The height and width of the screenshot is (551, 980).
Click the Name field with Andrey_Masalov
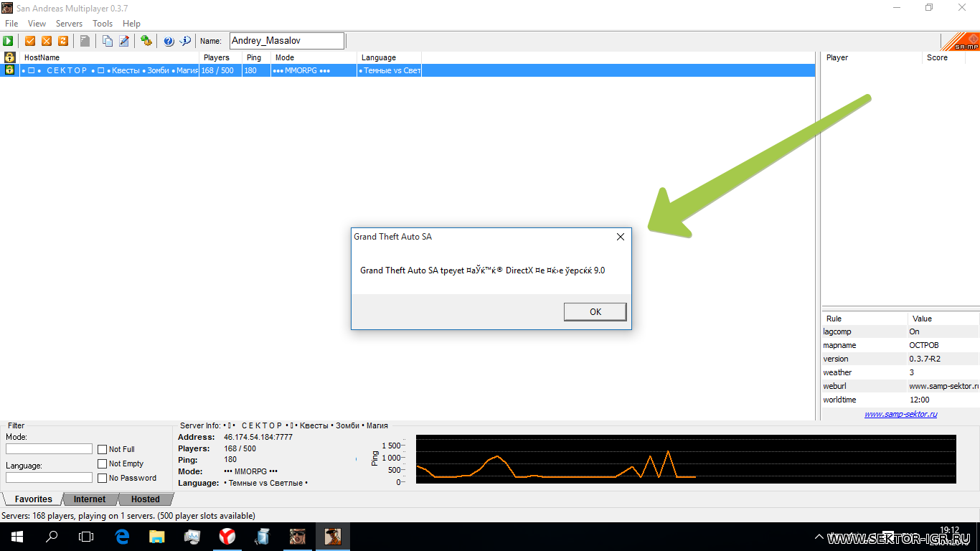click(287, 41)
